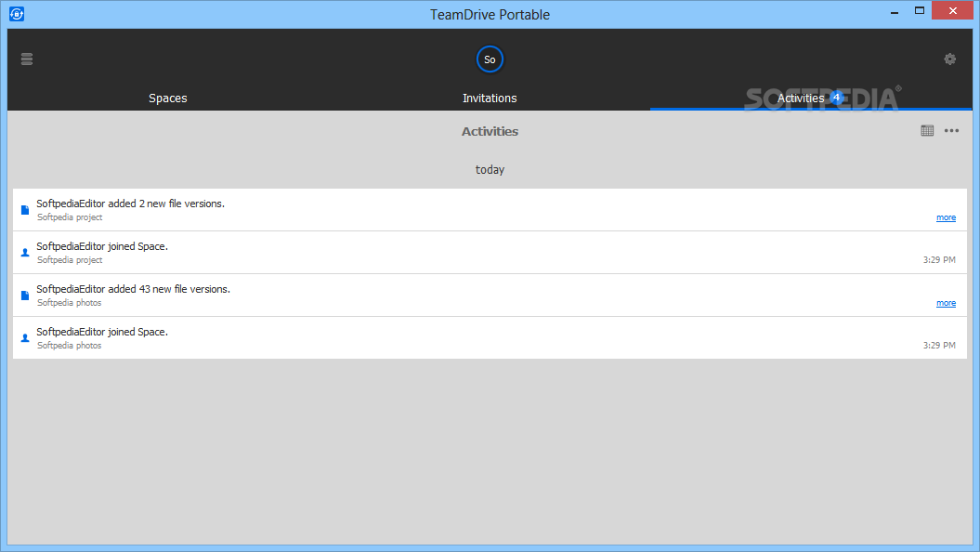Click 3:29 PM timestamp on Softpedia photos row
This screenshot has width=980, height=552.
(939, 345)
